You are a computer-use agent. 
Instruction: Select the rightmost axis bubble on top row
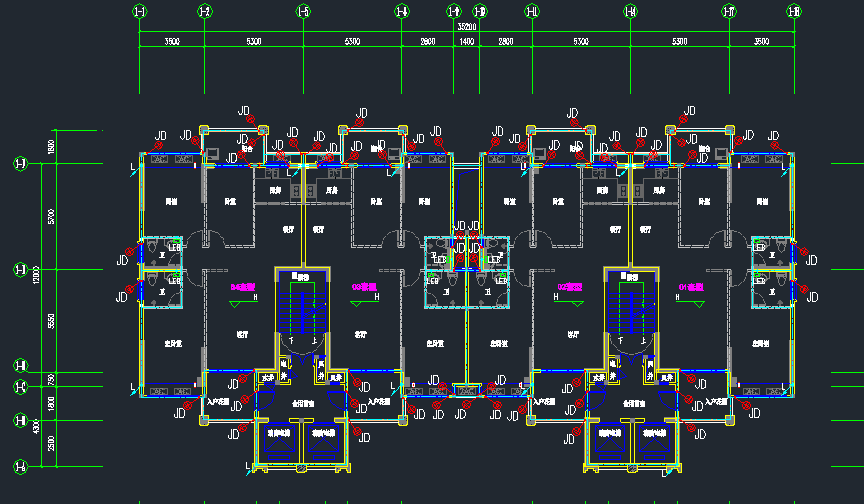coord(794,12)
